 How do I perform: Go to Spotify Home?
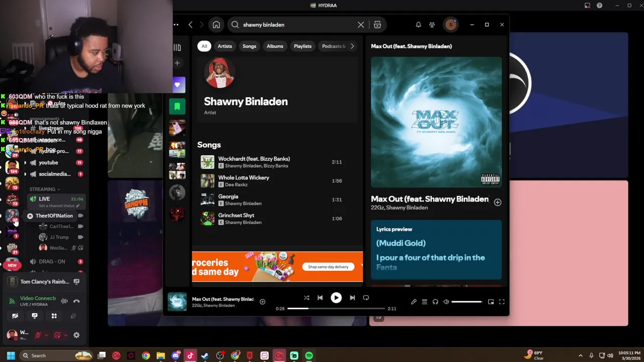click(x=216, y=25)
